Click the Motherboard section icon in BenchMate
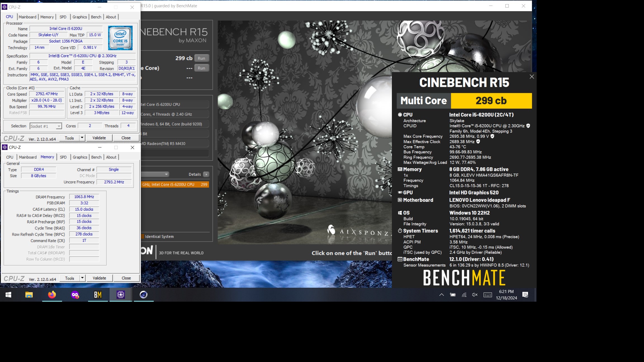 pos(400,200)
